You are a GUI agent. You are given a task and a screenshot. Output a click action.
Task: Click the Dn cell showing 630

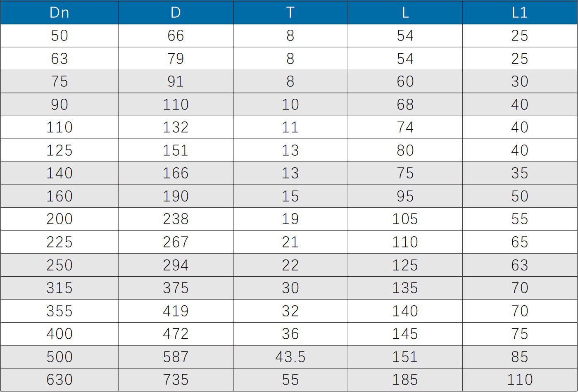(x=59, y=380)
